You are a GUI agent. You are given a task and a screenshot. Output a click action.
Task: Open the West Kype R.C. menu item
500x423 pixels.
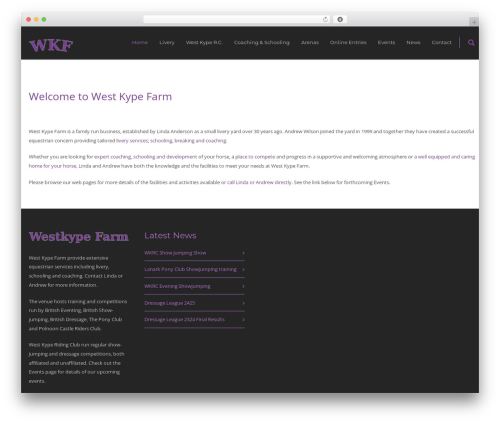click(x=204, y=42)
